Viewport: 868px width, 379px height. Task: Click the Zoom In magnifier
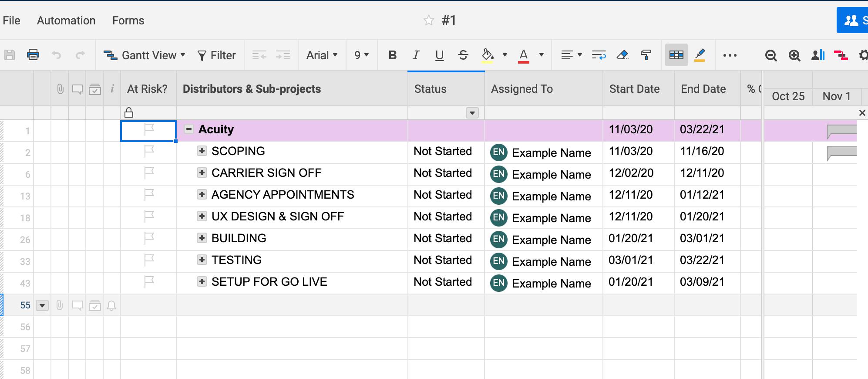[x=794, y=55]
